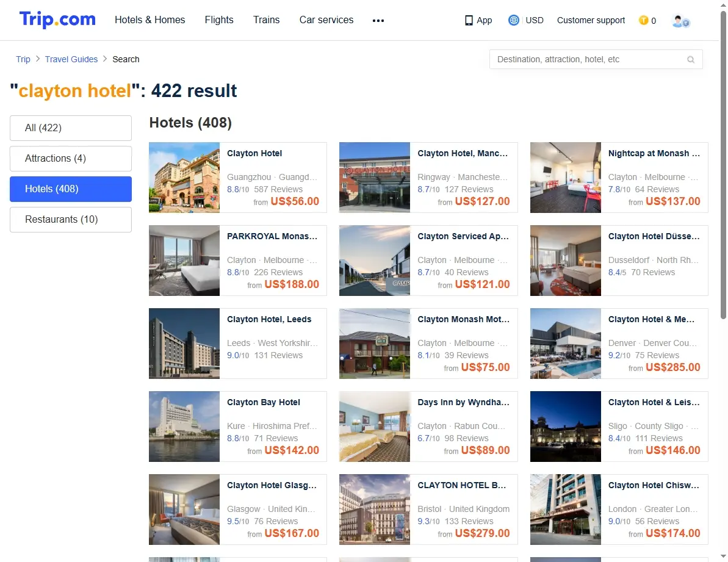The height and width of the screenshot is (562, 728).
Task: Click Days Inn by Wyndha... title
Action: pyautogui.click(x=463, y=403)
